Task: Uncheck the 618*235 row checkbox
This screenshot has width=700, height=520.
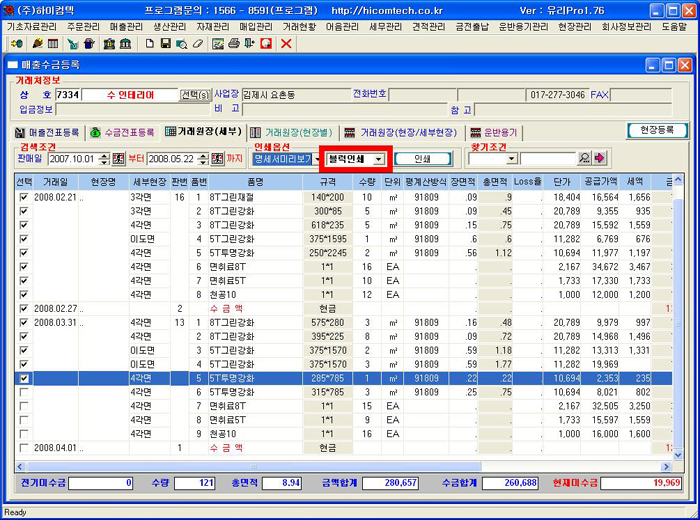Action: coord(24,225)
